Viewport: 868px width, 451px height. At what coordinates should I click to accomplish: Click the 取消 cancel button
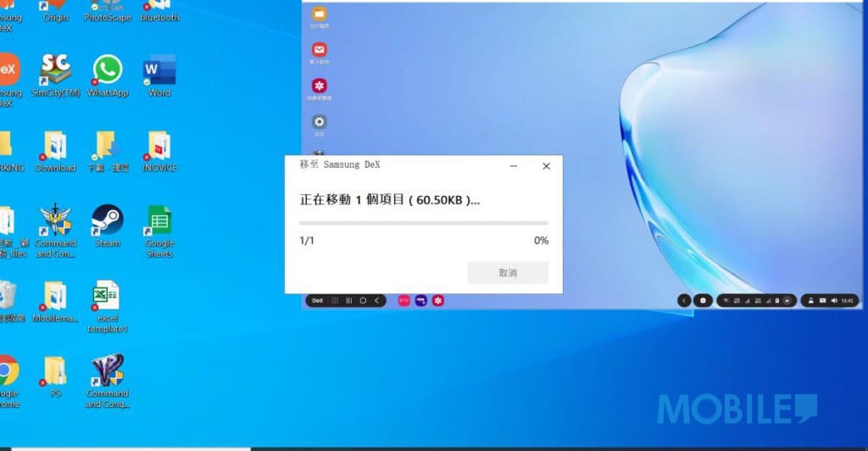[x=508, y=273]
